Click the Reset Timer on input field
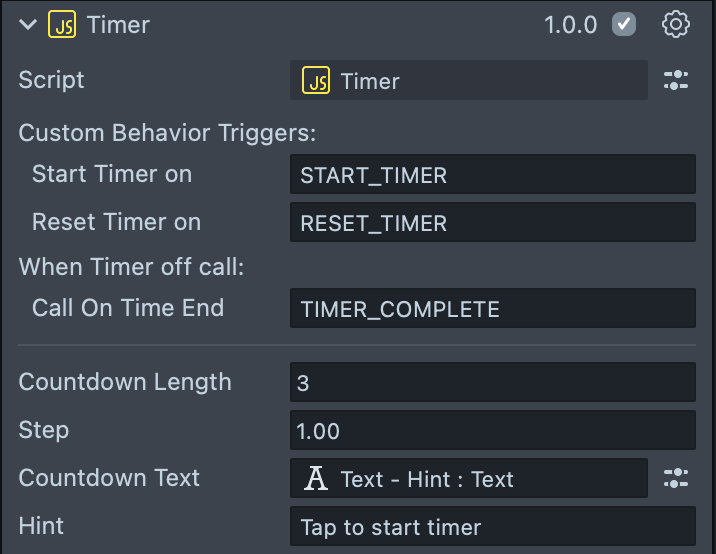 (x=492, y=223)
